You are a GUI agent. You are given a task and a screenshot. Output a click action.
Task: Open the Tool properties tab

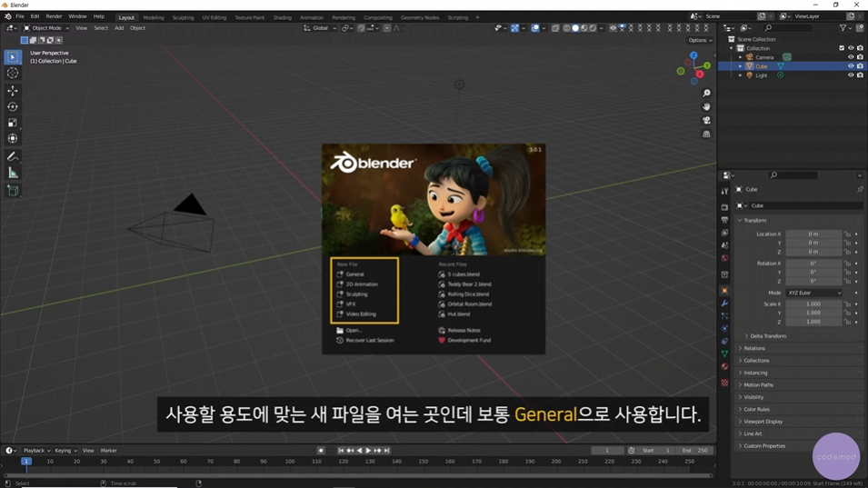click(x=724, y=191)
